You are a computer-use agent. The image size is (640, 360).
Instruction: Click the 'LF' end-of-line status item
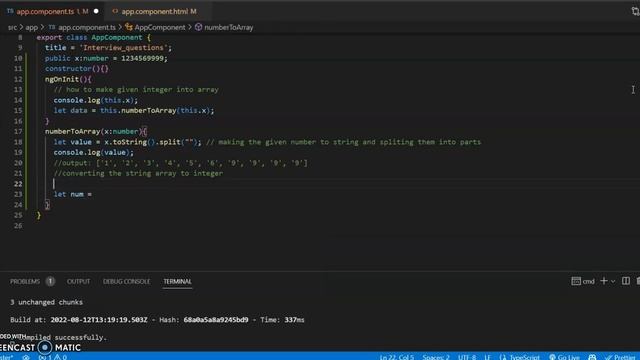pos(487,357)
